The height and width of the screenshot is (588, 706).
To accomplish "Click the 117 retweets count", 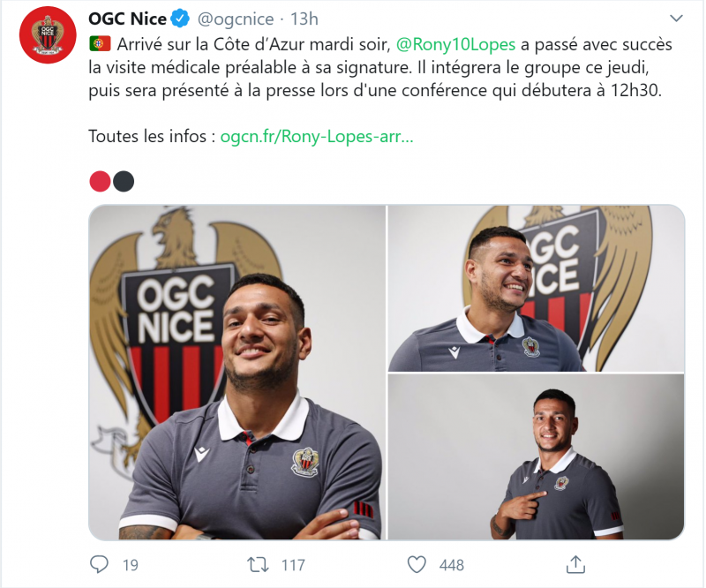I will tap(293, 565).
